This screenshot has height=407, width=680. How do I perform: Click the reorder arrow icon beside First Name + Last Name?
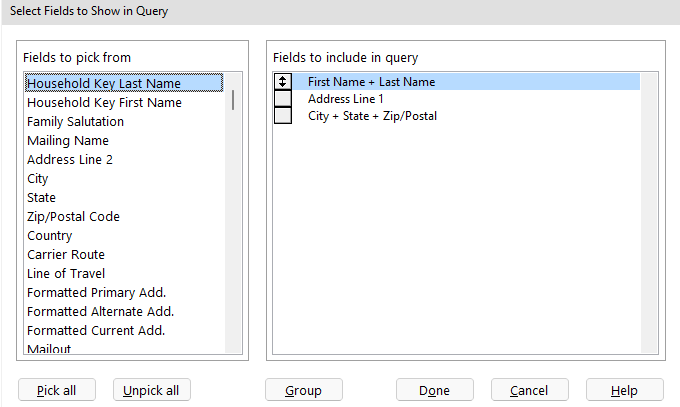(x=282, y=83)
